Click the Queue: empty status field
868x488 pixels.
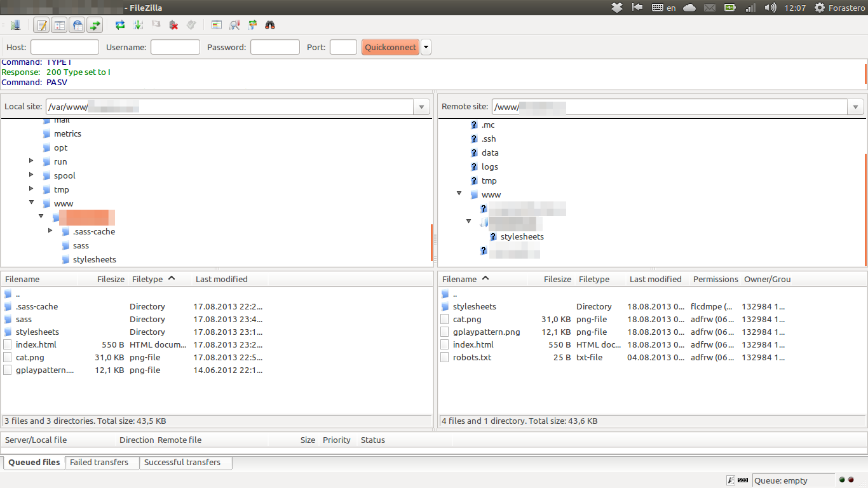click(x=793, y=480)
